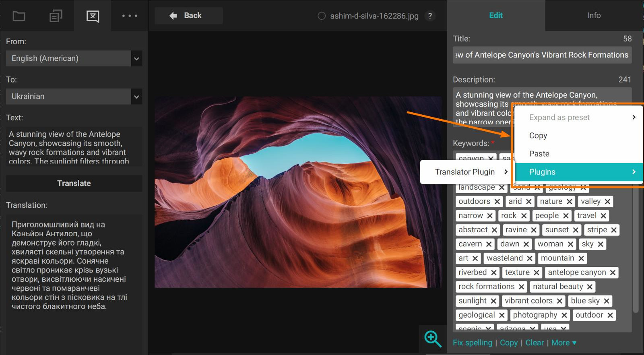Remove the dawn keyword
The image size is (644, 355).
coord(526,244)
